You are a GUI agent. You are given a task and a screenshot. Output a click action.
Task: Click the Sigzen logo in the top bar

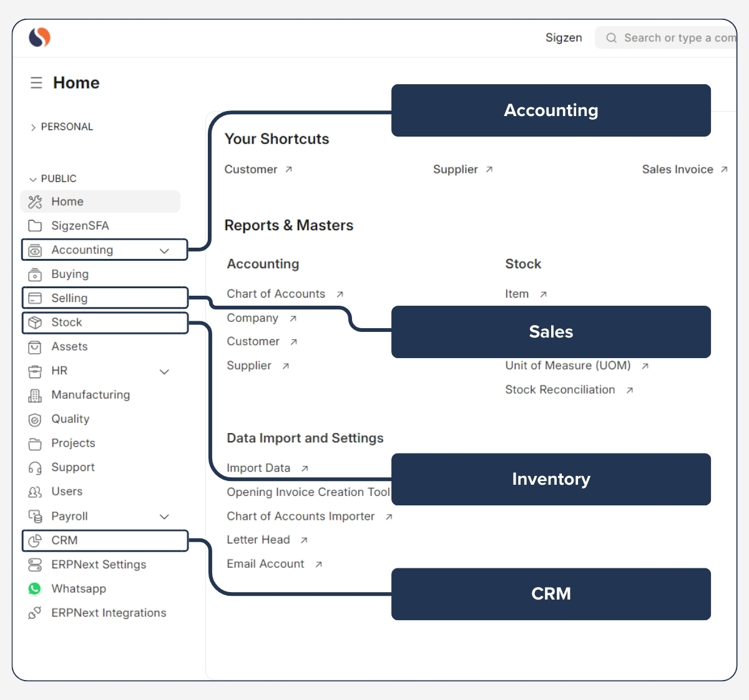pyautogui.click(x=39, y=37)
